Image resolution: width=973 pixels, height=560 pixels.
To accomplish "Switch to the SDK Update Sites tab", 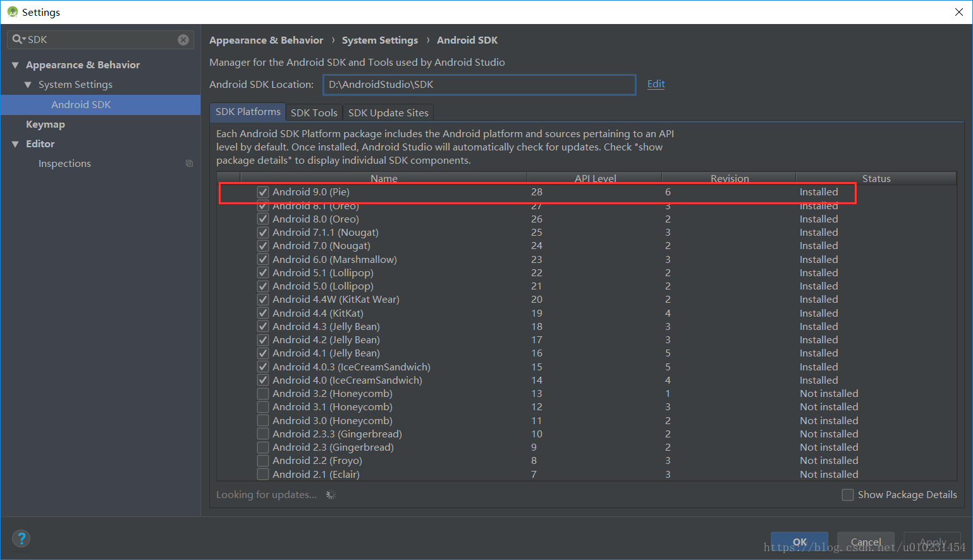I will 388,113.
